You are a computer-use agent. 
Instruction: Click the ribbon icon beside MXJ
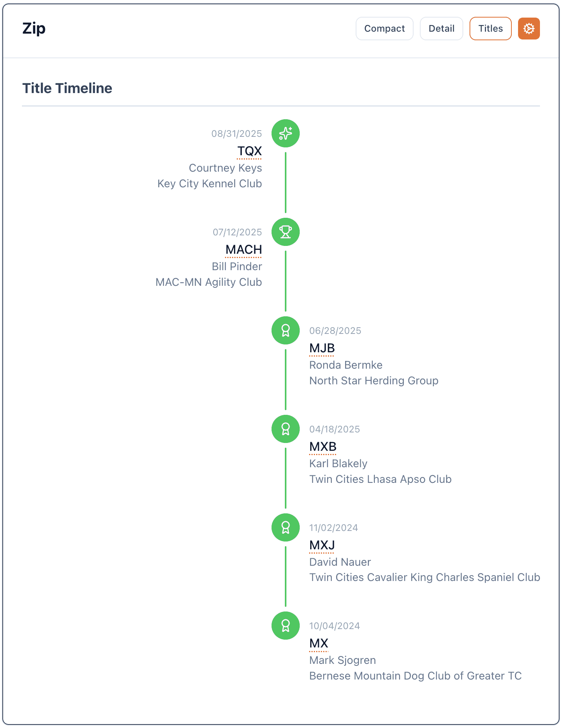[286, 527]
